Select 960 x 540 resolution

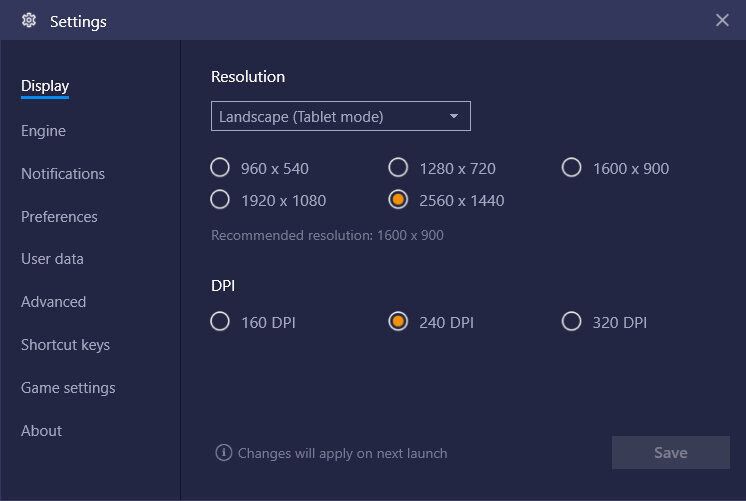pyautogui.click(x=220, y=168)
